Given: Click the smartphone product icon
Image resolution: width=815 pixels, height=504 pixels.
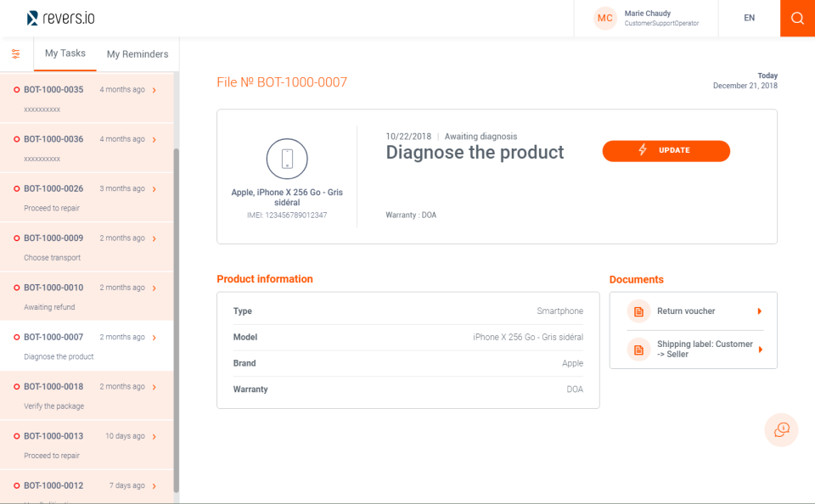Looking at the screenshot, I should [287, 159].
